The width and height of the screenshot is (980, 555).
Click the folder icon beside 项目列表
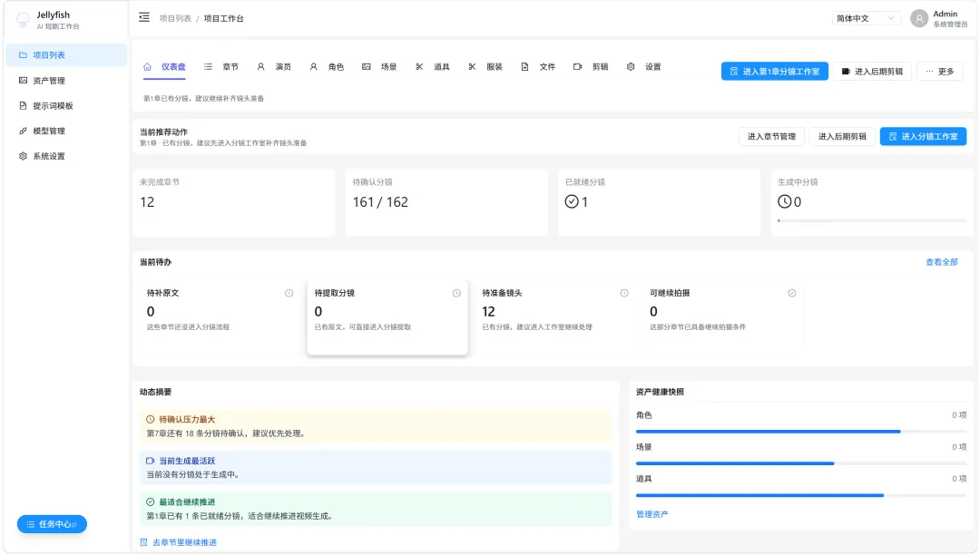click(x=23, y=55)
